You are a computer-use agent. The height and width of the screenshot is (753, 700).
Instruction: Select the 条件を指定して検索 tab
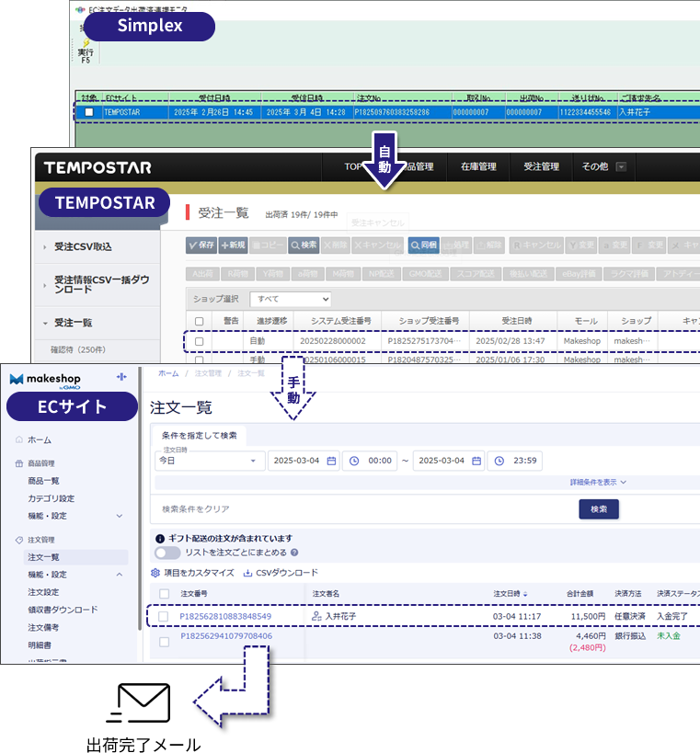pos(199,435)
